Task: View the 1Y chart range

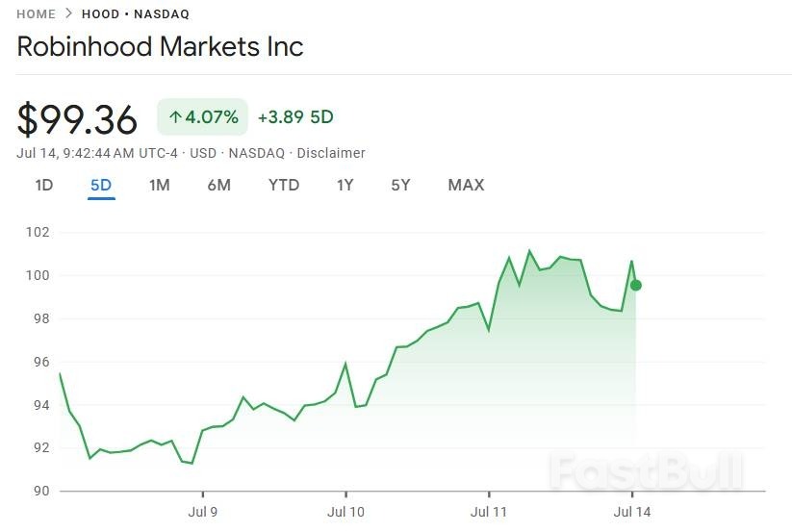Action: (x=345, y=185)
